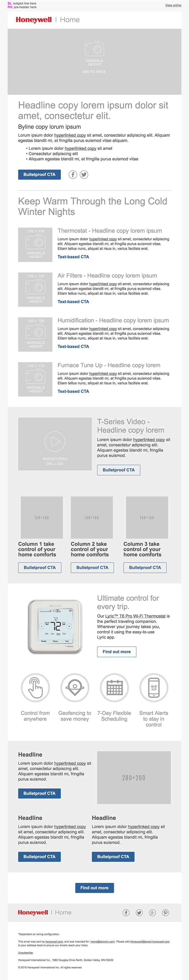Click the Honeywell Home logo in the header
This screenshot has width=189, height=980.
[47, 20]
